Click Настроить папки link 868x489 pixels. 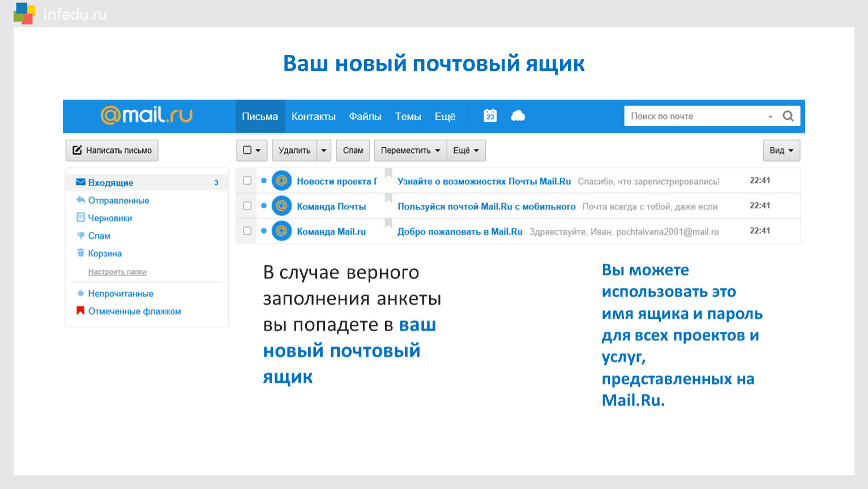tap(117, 272)
